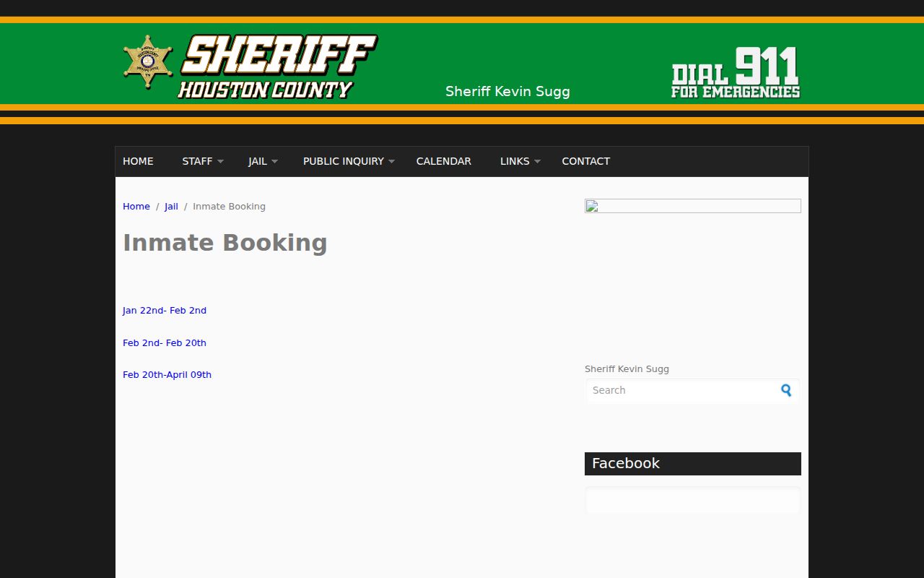Expand the Staff dropdown arrow
This screenshot has height=578, width=924.
point(220,162)
